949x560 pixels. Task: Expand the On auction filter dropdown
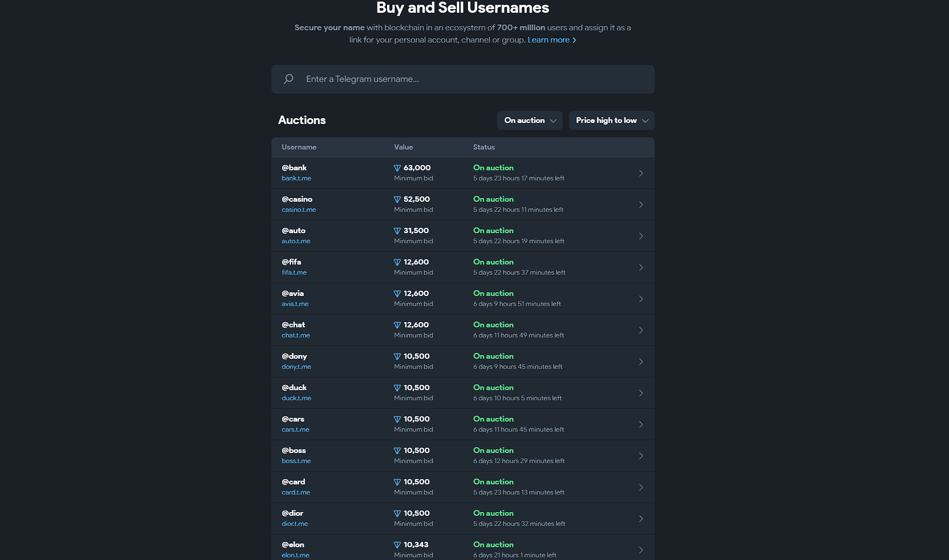[530, 121]
